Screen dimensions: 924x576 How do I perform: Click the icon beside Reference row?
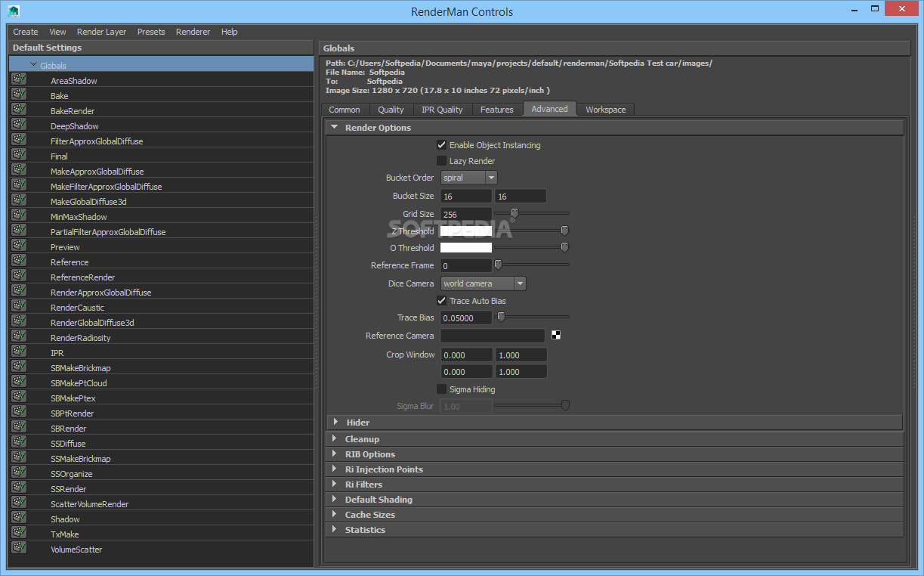(19, 262)
